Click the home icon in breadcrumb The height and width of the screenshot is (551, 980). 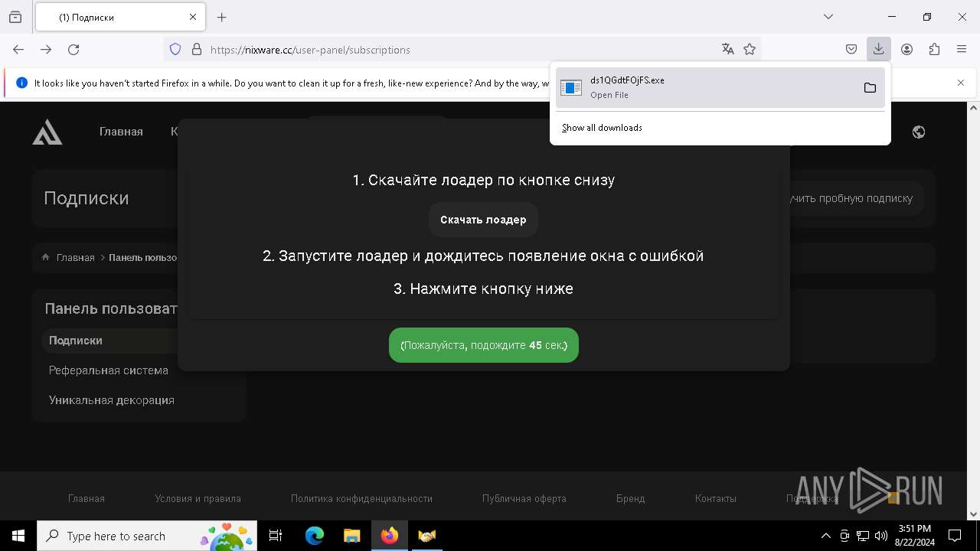(45, 258)
